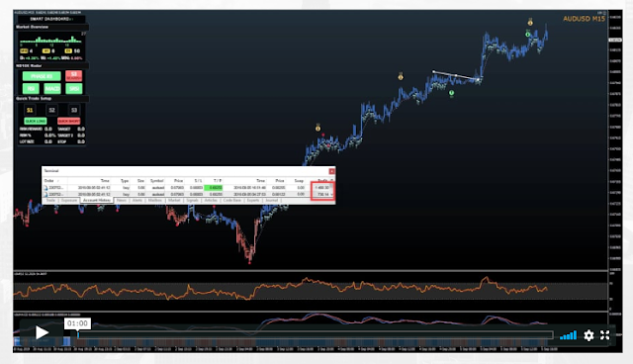This screenshot has height=364, width=633.
Task: Click the green PHASE 03 radar button
Action: tap(42, 76)
